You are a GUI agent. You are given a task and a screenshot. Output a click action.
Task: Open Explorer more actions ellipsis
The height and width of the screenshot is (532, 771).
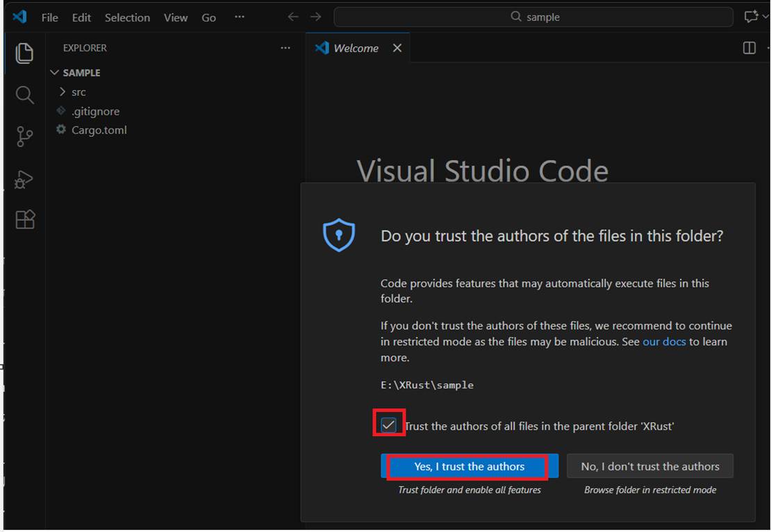[x=285, y=48]
